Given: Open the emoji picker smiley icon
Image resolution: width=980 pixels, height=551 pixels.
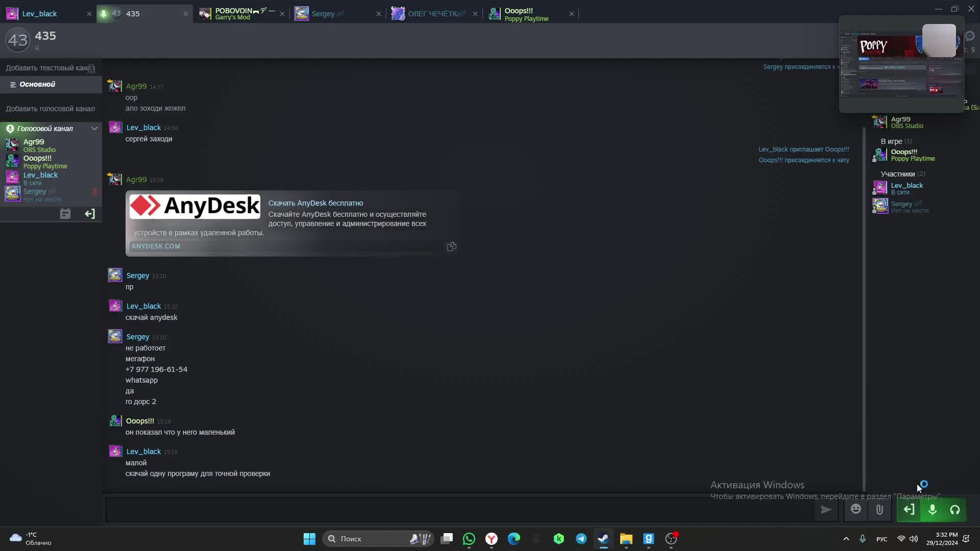Looking at the screenshot, I should (856, 509).
